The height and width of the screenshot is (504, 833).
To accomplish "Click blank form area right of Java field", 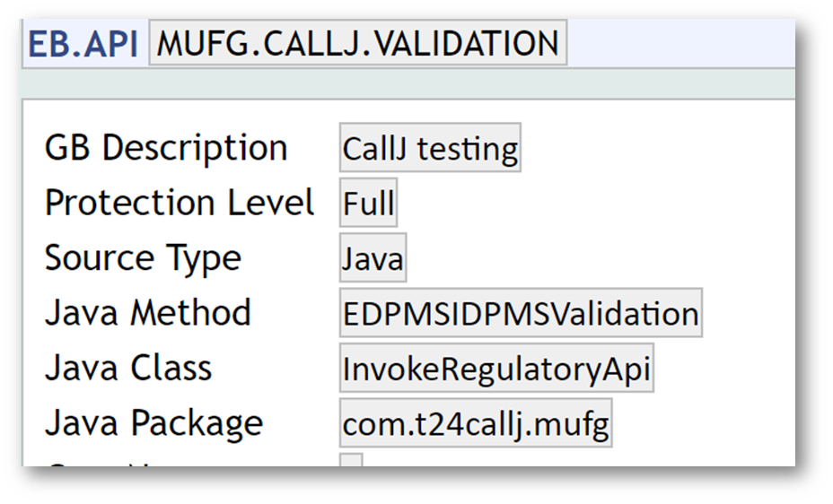I will coord(583,259).
